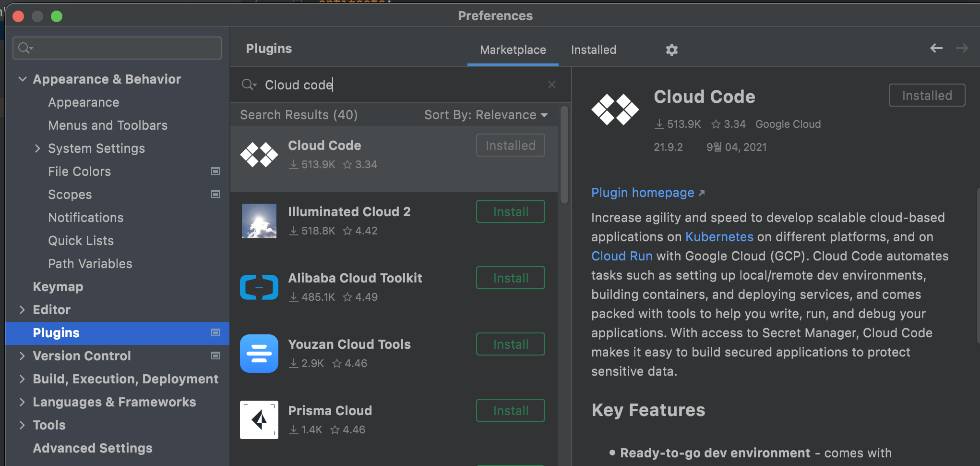Click project-level icon beside Scopes

point(215,194)
